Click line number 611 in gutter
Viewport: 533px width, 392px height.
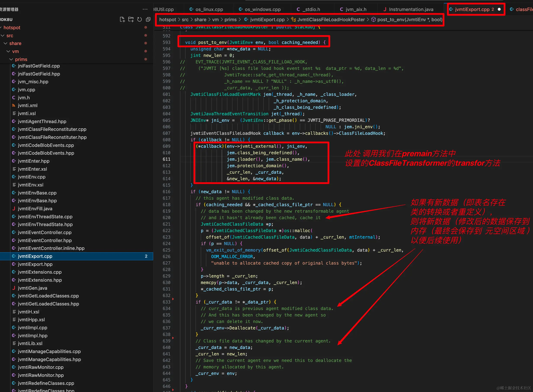[x=166, y=159]
